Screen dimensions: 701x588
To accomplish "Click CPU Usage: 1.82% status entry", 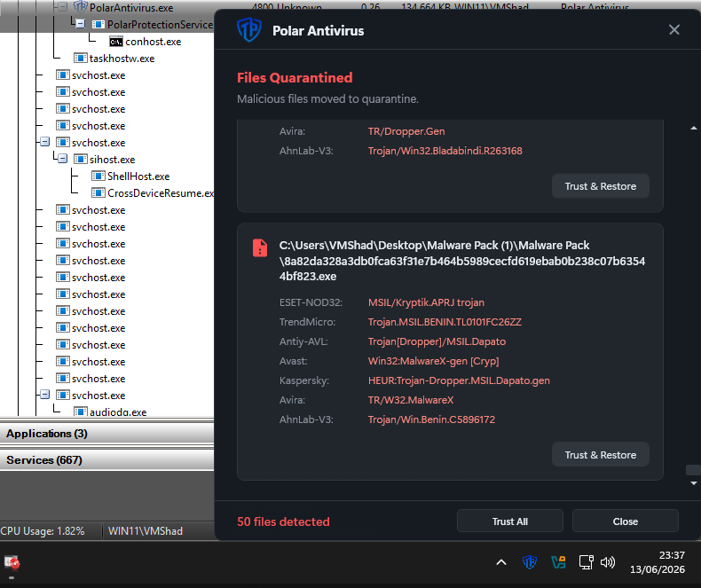I will pyautogui.click(x=43, y=531).
